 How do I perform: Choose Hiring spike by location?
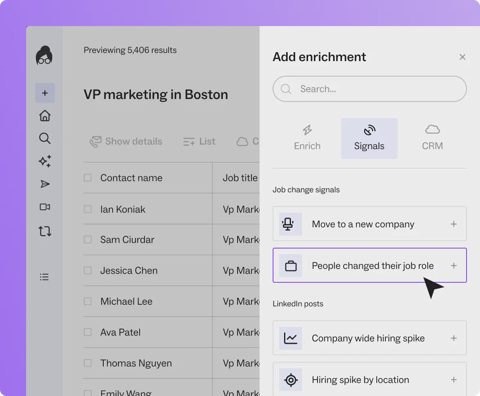coord(369,379)
